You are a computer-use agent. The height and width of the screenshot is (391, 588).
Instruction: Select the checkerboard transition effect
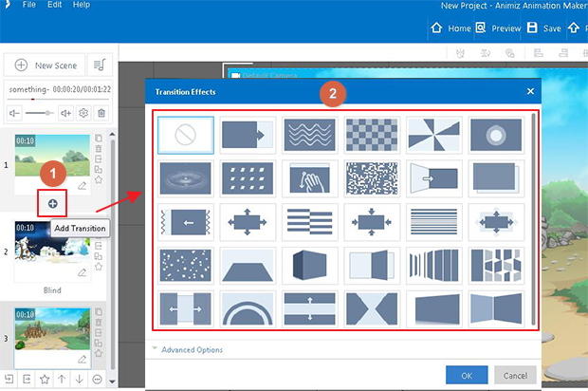[x=372, y=135]
